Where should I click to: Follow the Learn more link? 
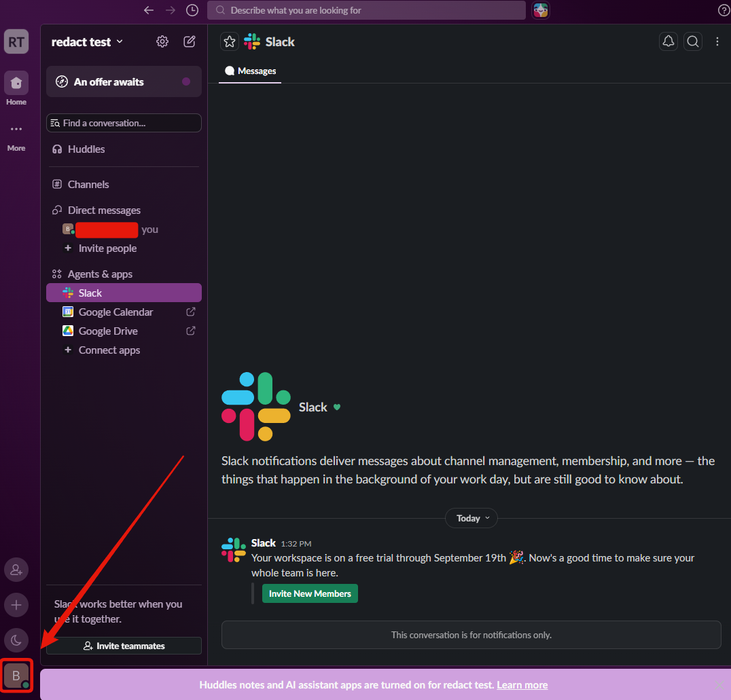(522, 684)
